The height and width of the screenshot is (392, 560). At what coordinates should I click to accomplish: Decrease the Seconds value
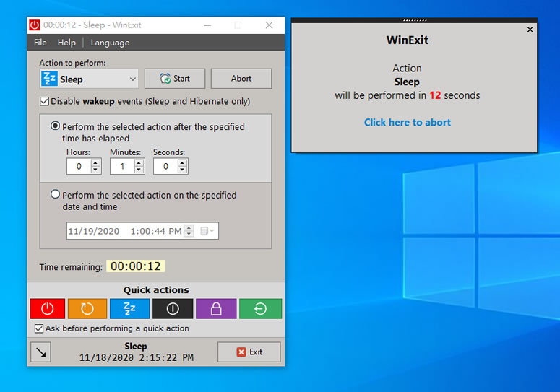[182, 170]
